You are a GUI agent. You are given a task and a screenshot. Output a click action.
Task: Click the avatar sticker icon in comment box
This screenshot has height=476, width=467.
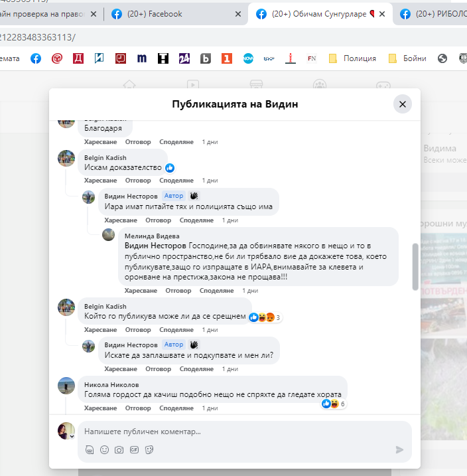(90, 449)
